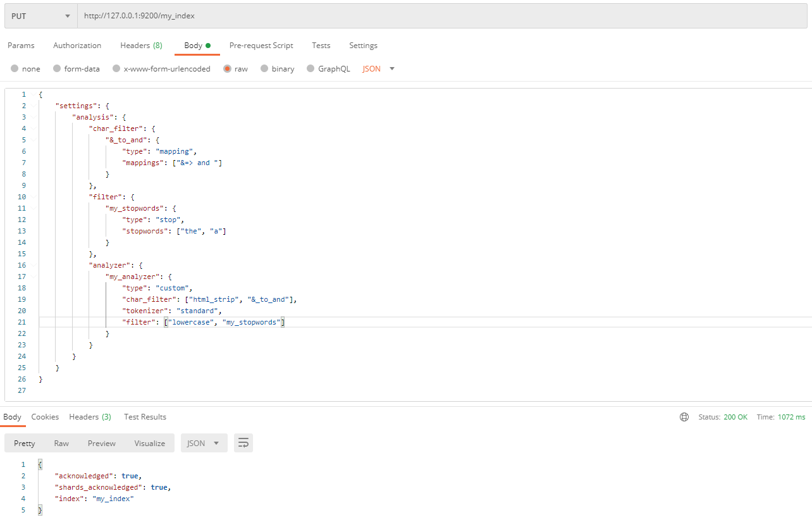This screenshot has width=812, height=522.
Task: Open the response JSON format dropdown
Action: [x=204, y=443]
